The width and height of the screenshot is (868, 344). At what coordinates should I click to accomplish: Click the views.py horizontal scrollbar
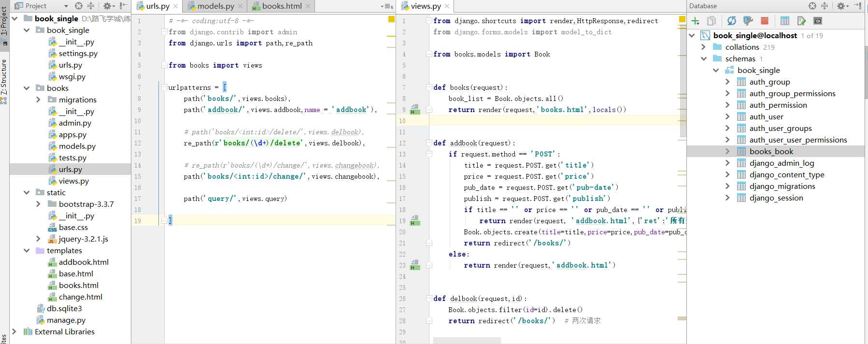[x=467, y=341]
